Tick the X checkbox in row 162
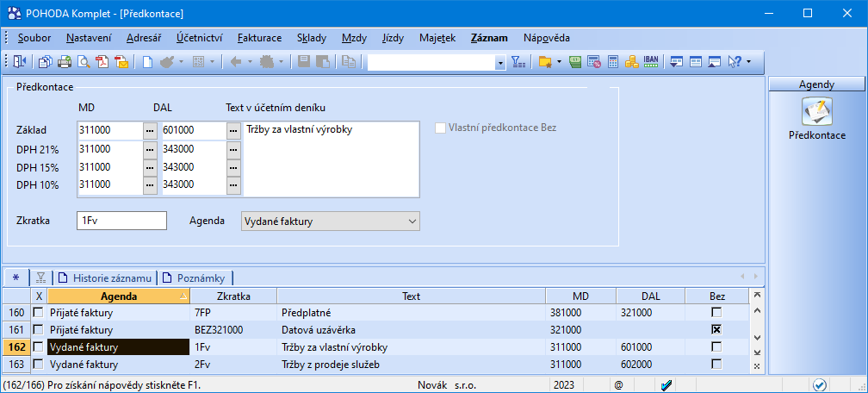 coord(38,347)
